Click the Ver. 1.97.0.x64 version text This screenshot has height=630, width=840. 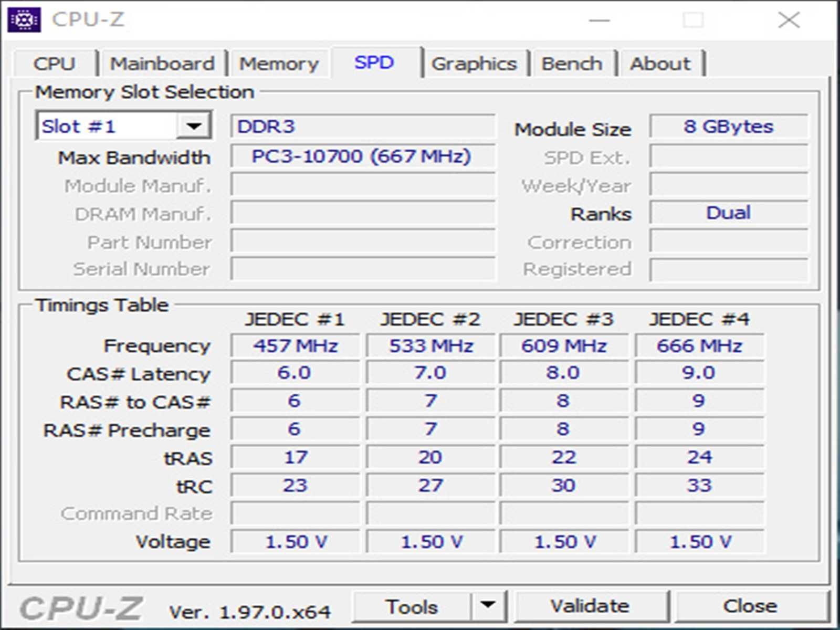(x=250, y=612)
